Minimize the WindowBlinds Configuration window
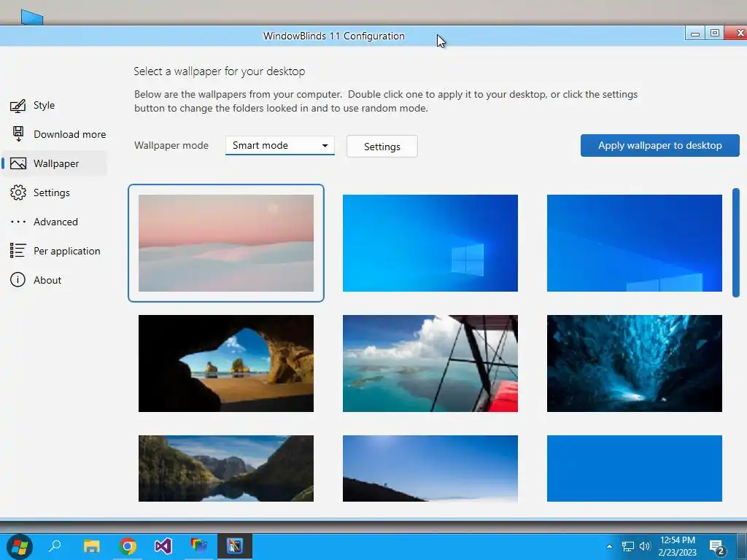Screen dimensions: 747x560 [x=695, y=34]
